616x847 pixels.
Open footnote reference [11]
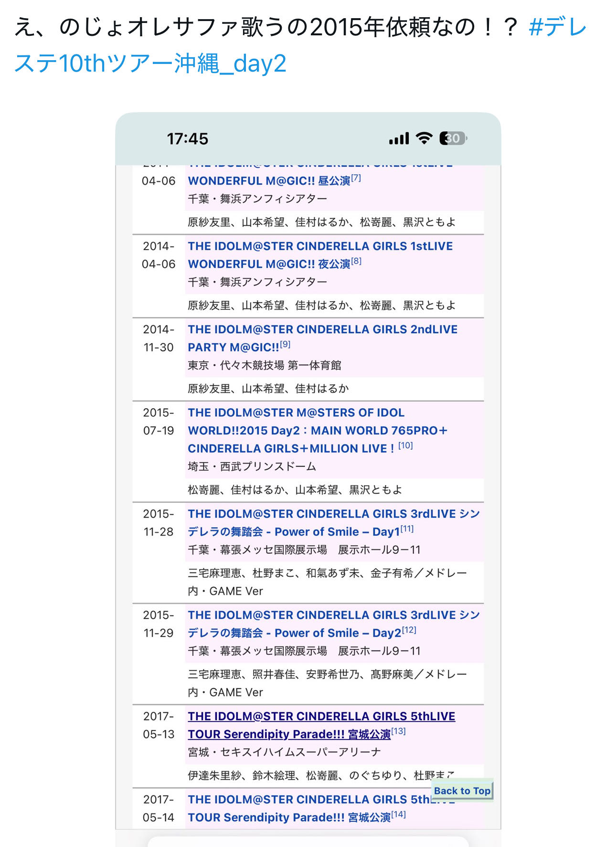[x=407, y=529]
